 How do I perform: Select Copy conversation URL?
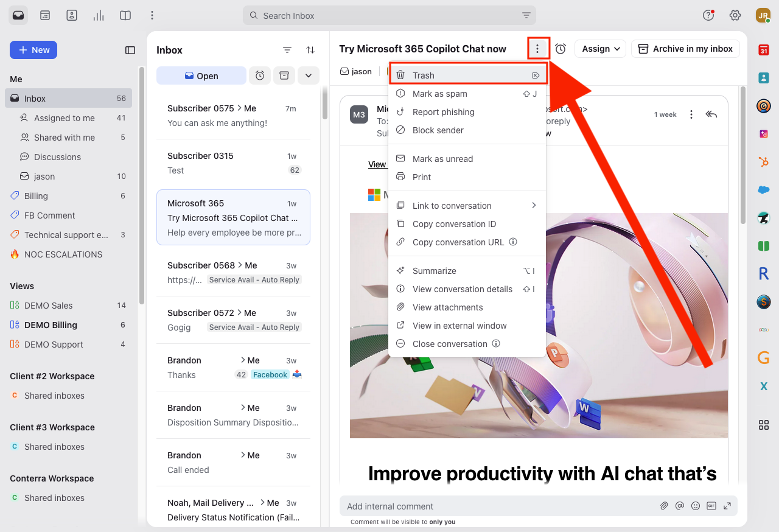click(x=467, y=242)
